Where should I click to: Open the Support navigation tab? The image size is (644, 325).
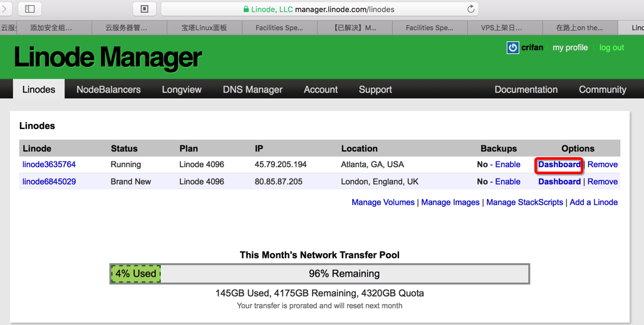375,90
